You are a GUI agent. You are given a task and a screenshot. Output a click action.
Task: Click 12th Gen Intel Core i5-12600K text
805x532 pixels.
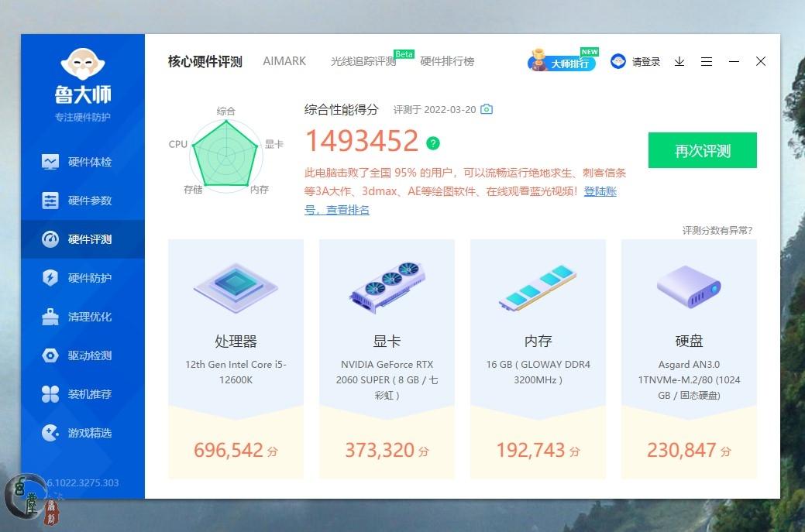coord(236,372)
